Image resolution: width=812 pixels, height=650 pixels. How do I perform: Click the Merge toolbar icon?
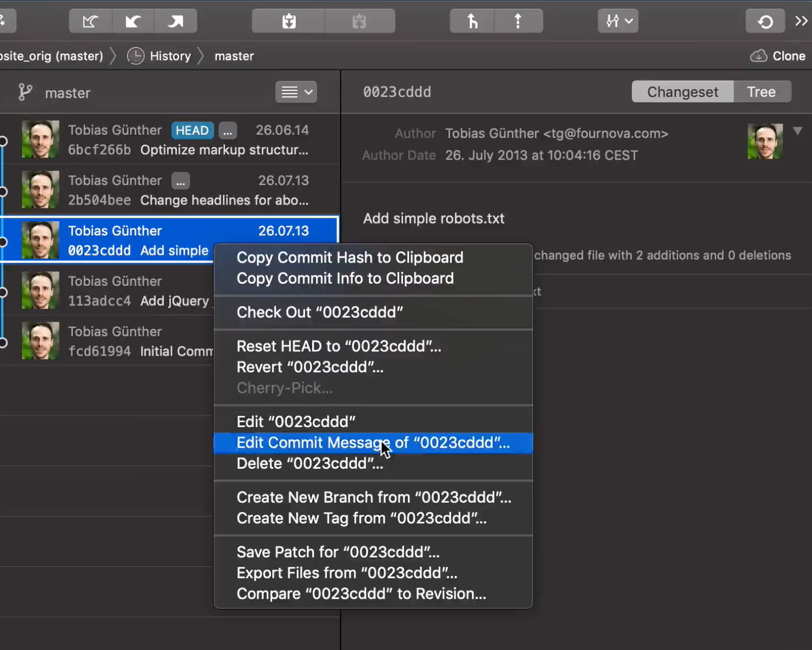click(472, 21)
